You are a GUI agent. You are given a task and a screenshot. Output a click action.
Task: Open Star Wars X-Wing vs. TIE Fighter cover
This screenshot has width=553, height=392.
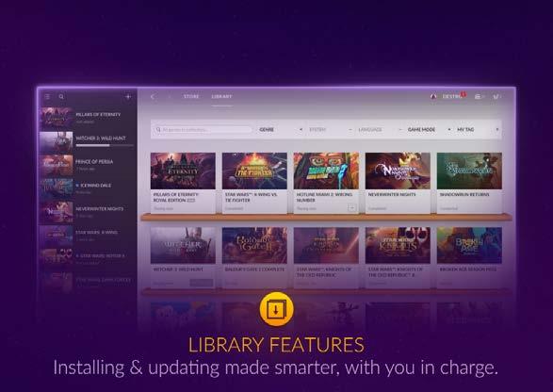click(254, 171)
